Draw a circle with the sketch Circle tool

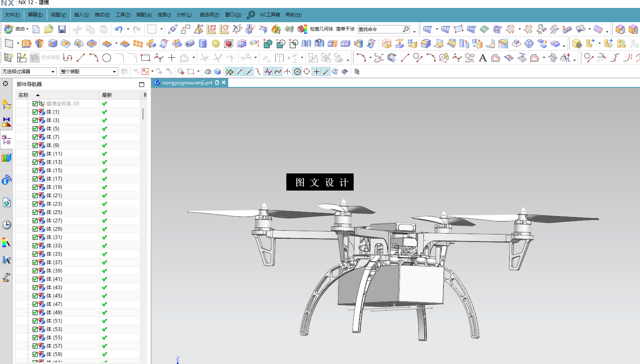pos(107,58)
